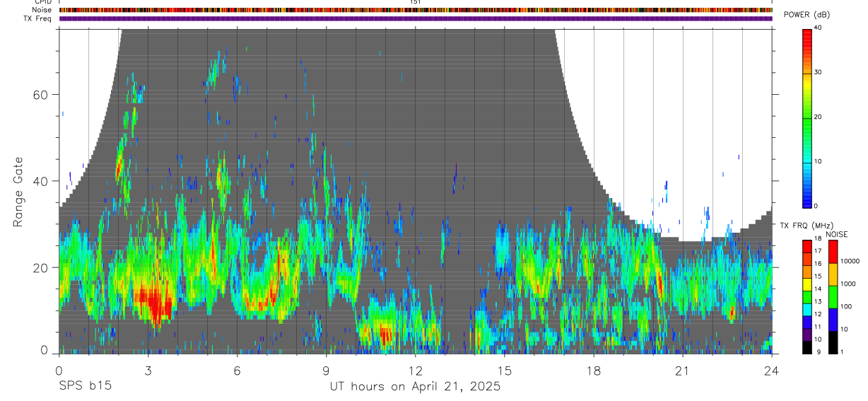This screenshot has width=868, height=401.
Task: Click the "21" hour tick on the x-axis
Action: pos(683,370)
